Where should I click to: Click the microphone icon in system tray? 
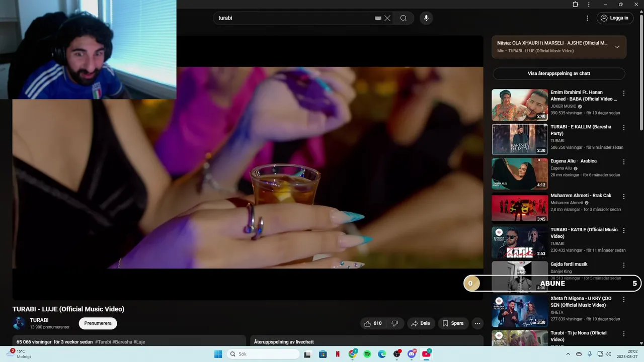(x=590, y=354)
